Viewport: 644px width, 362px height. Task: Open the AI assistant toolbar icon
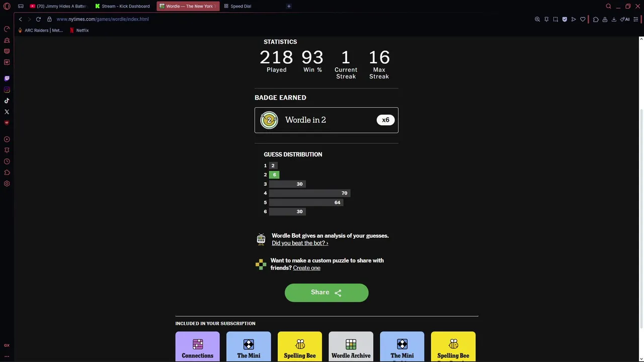[x=625, y=19]
